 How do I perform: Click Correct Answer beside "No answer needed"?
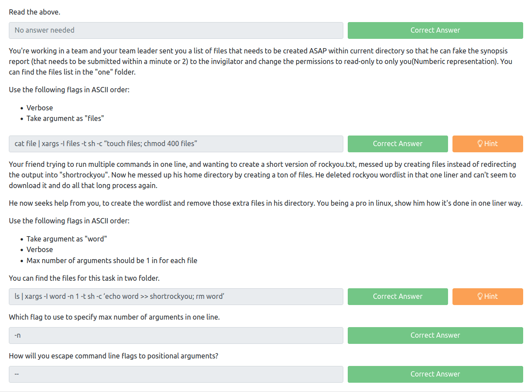tap(435, 30)
